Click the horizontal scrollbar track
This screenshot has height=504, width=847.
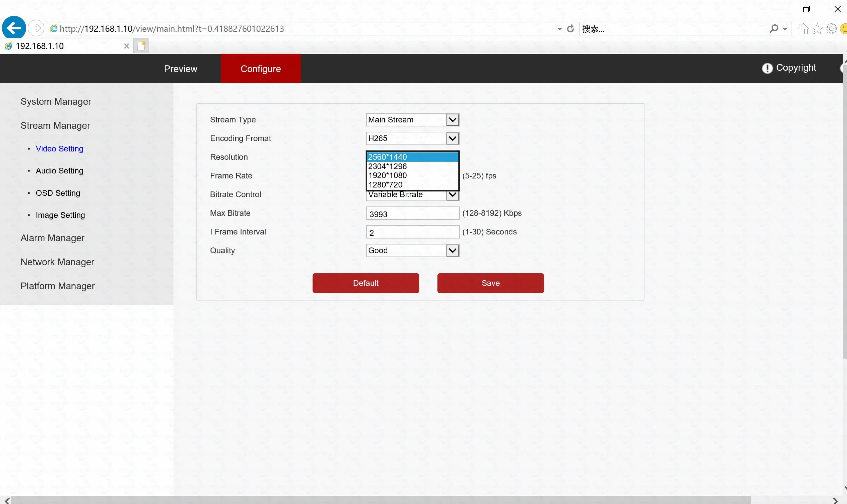coord(380,500)
